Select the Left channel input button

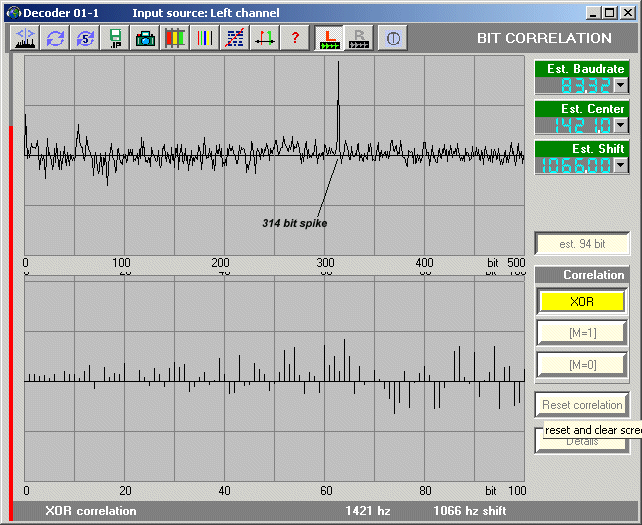click(x=328, y=38)
